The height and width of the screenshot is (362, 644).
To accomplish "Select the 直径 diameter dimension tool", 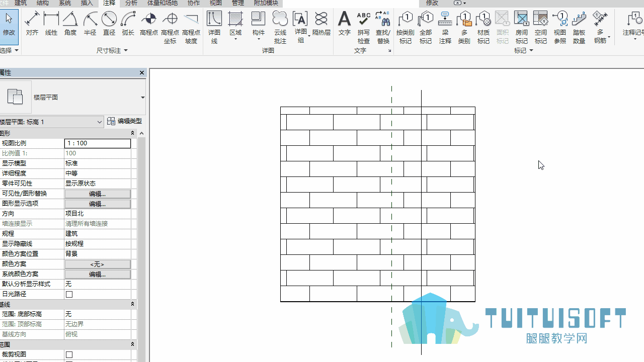I will (x=109, y=24).
